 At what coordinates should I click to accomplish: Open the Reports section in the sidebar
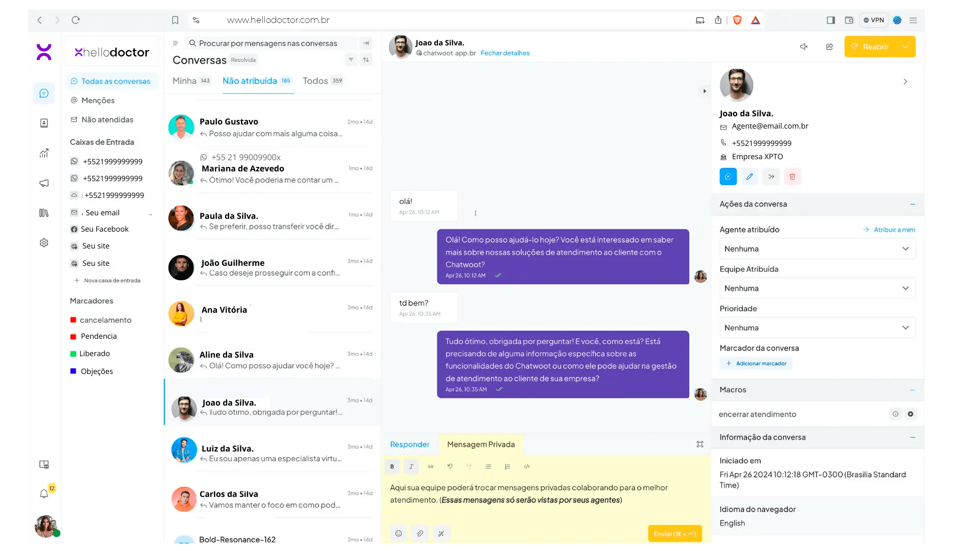click(x=44, y=153)
